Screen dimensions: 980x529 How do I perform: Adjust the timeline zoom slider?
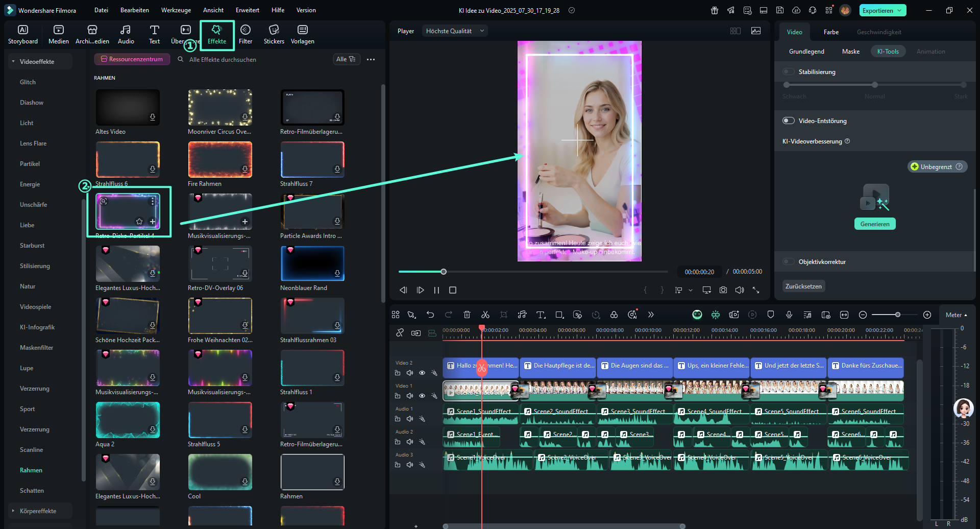pos(898,315)
